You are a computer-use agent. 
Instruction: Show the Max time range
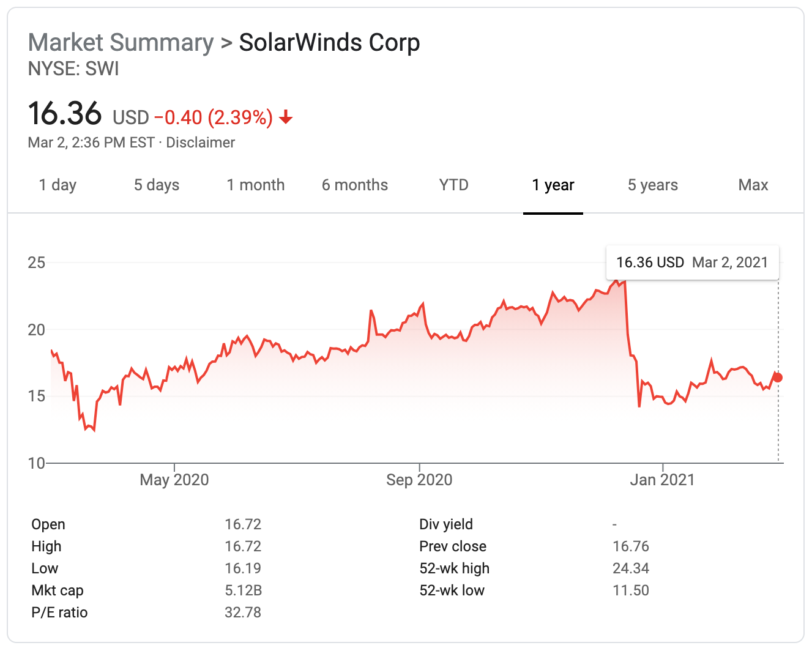point(753,185)
